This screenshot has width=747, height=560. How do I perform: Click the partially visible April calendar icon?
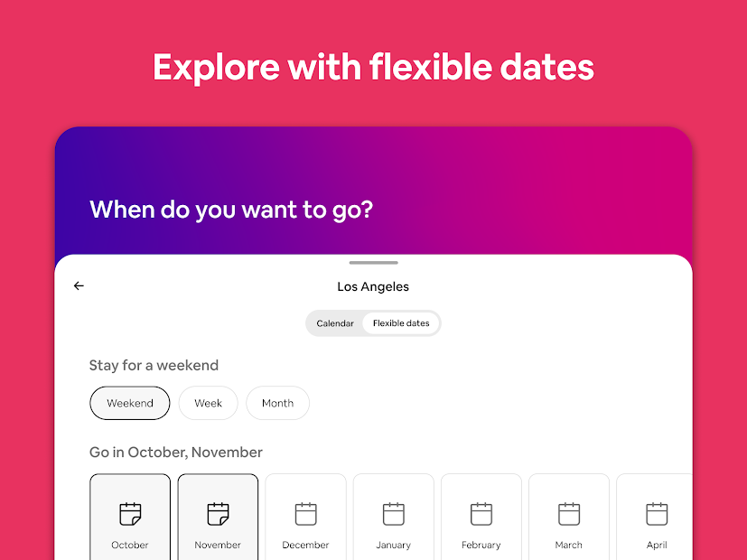[x=656, y=513]
